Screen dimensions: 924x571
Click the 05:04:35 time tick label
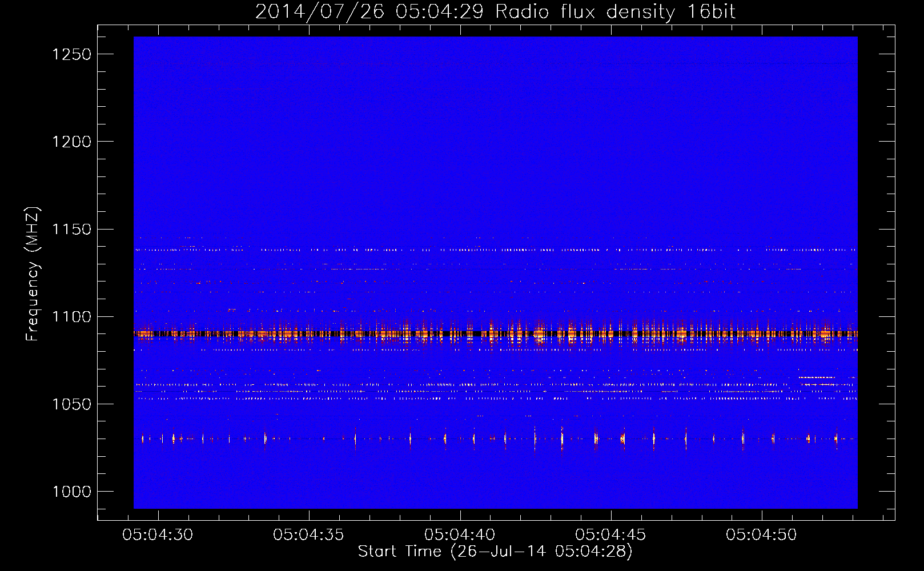308,534
